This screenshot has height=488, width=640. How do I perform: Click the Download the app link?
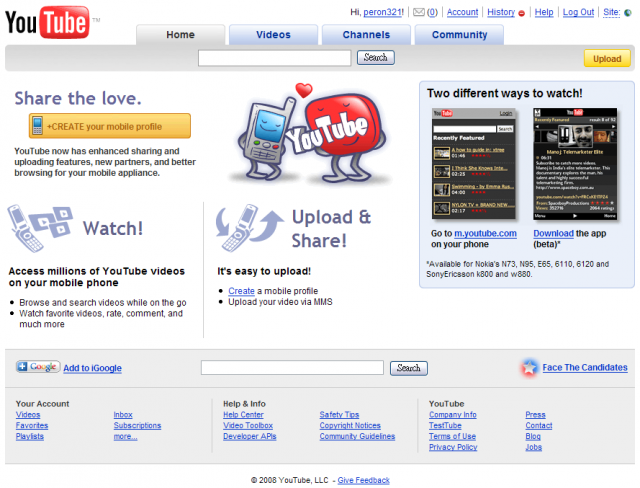(553, 233)
